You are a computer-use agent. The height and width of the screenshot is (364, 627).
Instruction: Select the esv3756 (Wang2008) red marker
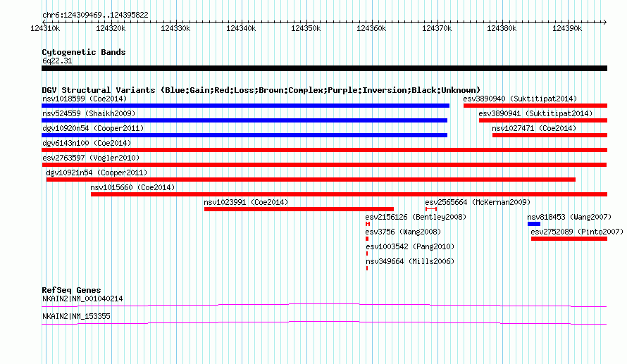click(x=367, y=239)
